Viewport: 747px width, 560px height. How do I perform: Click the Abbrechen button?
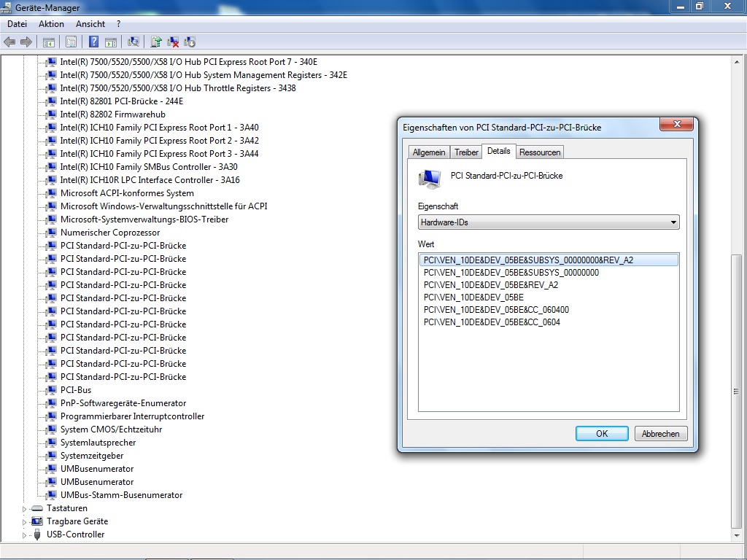pos(660,434)
